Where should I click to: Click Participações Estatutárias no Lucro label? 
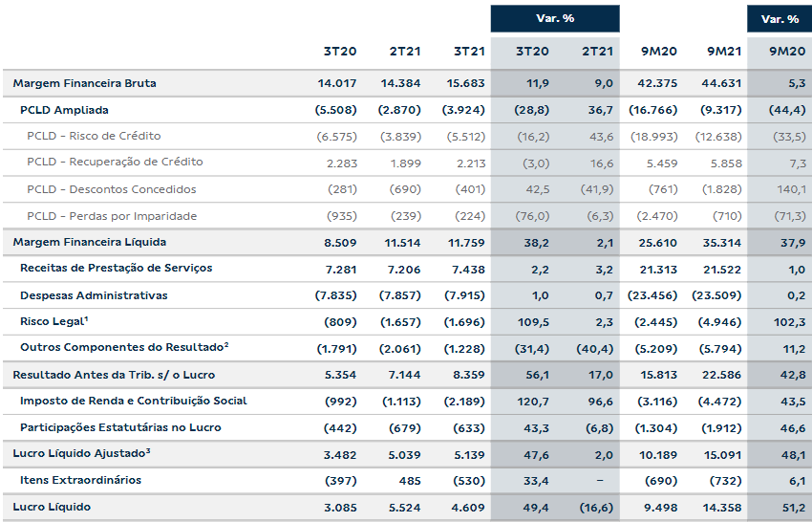click(x=120, y=427)
